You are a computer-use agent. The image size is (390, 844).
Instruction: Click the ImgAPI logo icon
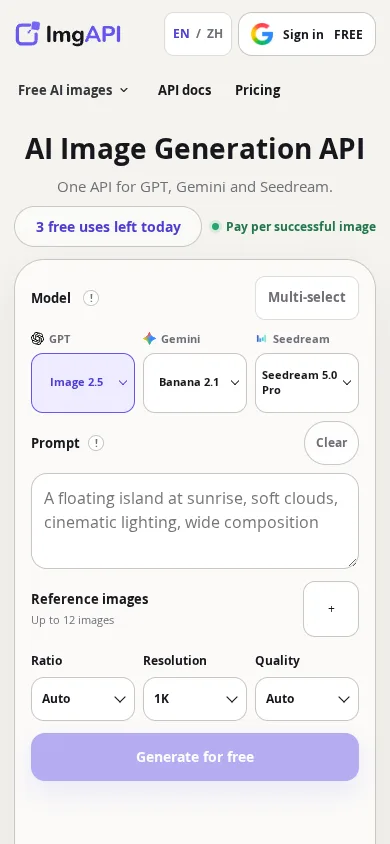point(28,34)
